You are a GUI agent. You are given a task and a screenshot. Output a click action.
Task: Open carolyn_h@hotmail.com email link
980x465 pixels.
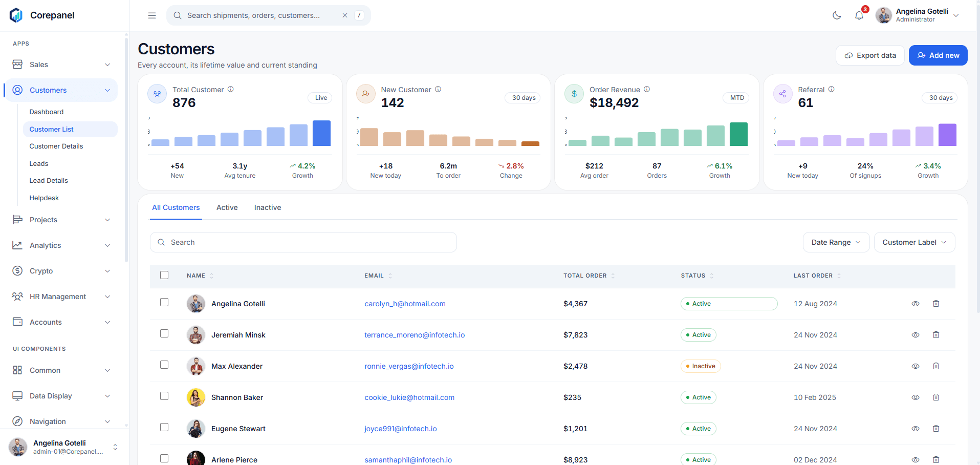[405, 304]
